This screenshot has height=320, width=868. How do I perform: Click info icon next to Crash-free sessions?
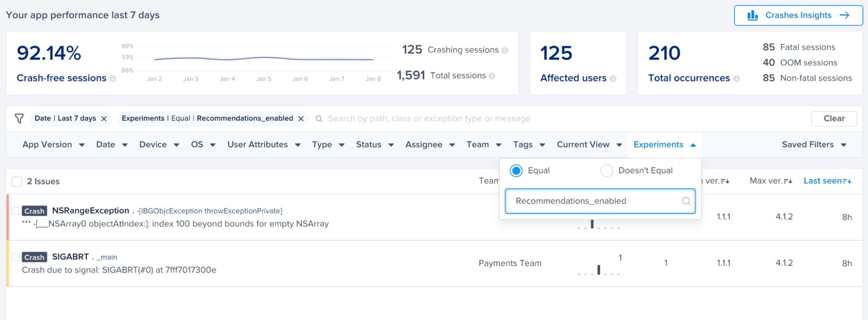[112, 79]
